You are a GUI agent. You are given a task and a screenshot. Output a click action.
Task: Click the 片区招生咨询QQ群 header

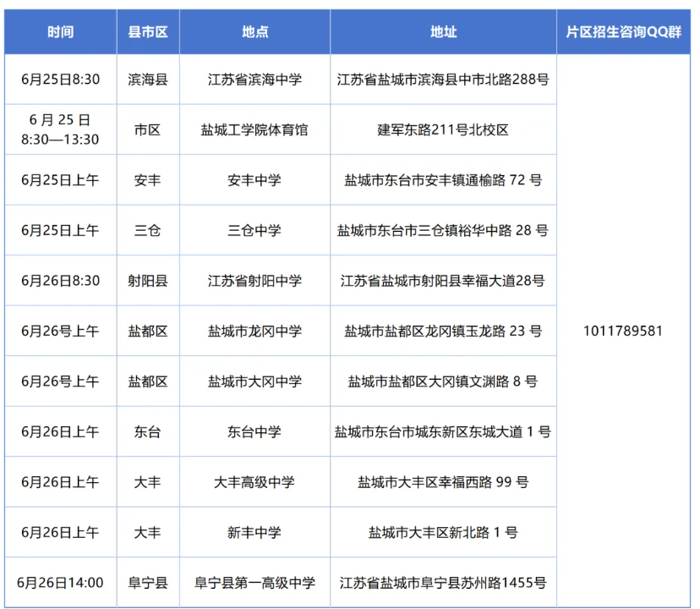pos(623,32)
